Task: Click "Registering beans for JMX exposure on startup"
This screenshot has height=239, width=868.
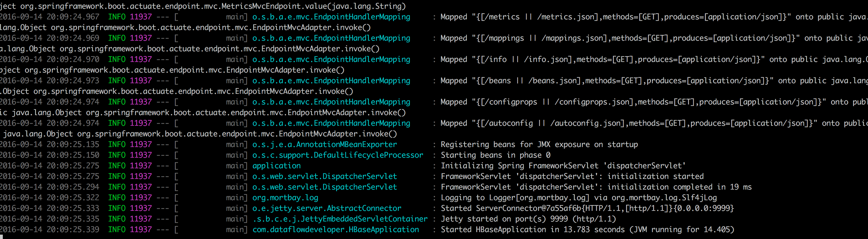Action: pyautogui.click(x=539, y=145)
